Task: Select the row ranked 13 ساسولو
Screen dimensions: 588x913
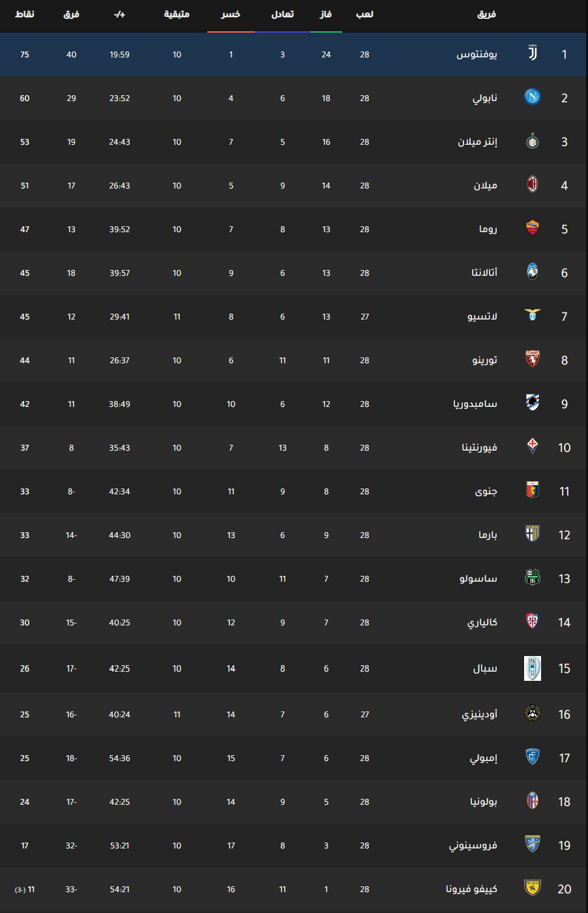Action: pyautogui.click(x=294, y=578)
